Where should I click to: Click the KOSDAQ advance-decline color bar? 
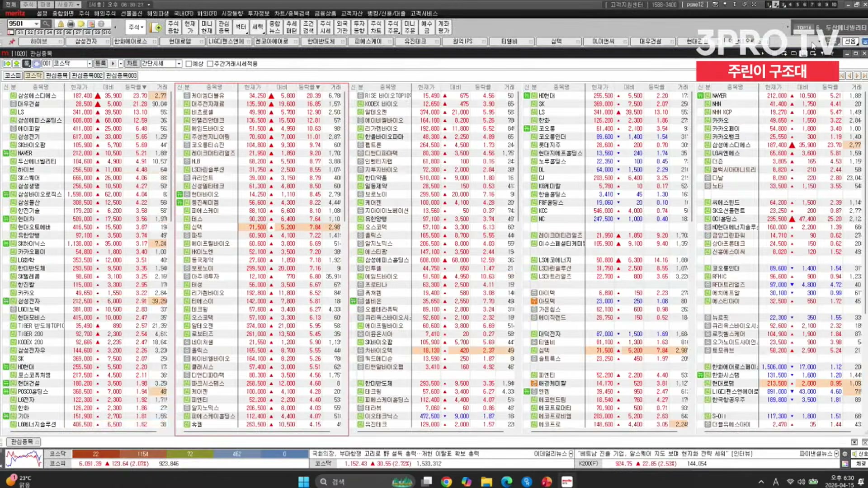pos(190,454)
